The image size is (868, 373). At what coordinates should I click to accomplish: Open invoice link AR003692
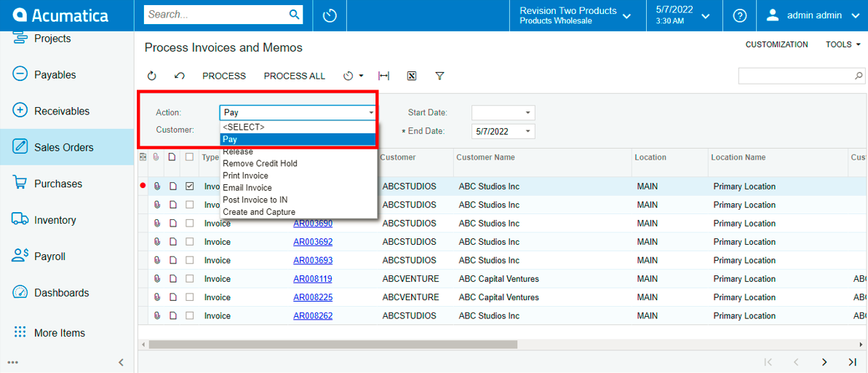(313, 242)
